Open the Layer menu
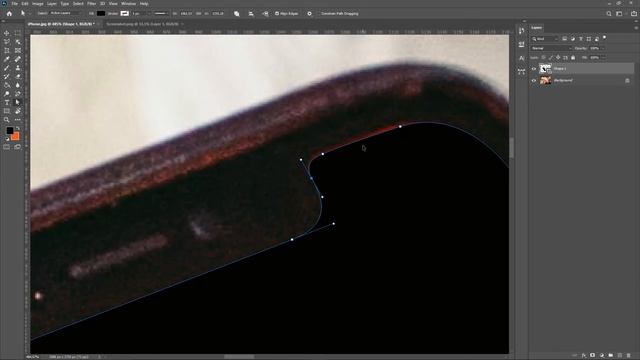The image size is (640, 360). 52,4
